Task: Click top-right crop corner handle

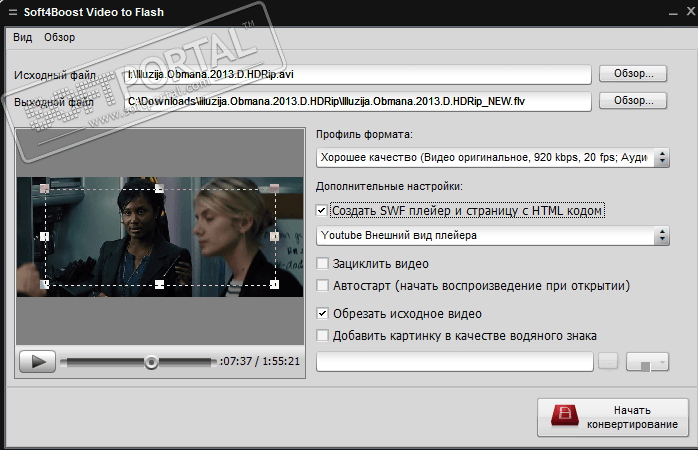Action: 274,189
